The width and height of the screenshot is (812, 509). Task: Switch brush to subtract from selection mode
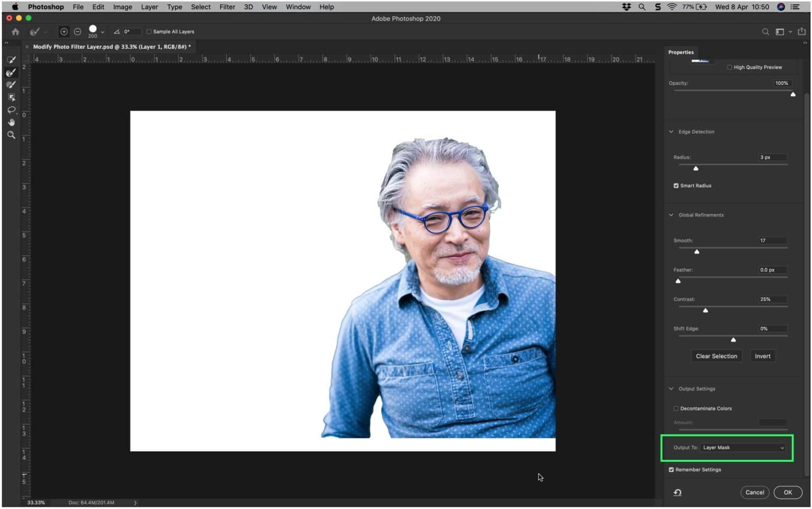[x=77, y=31]
